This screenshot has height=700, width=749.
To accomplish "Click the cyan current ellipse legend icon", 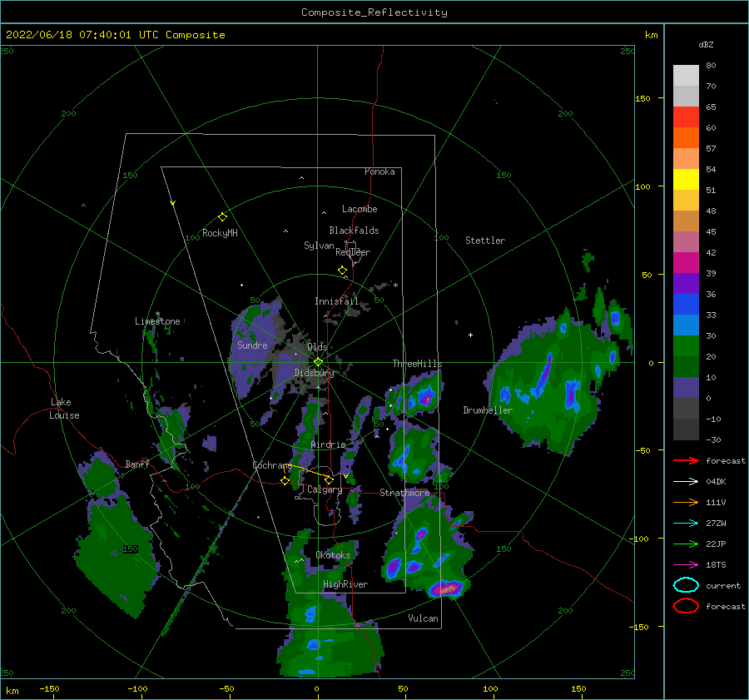I will pyautogui.click(x=686, y=585).
